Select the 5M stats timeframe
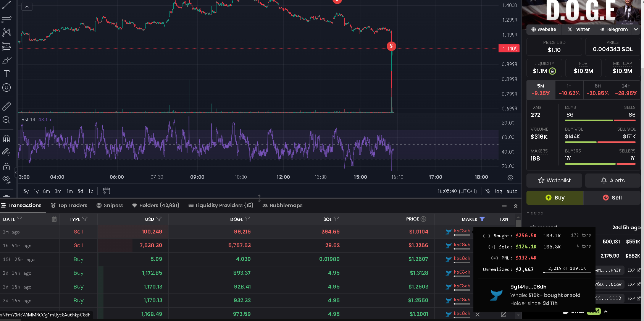The width and height of the screenshot is (644, 321). [541, 90]
